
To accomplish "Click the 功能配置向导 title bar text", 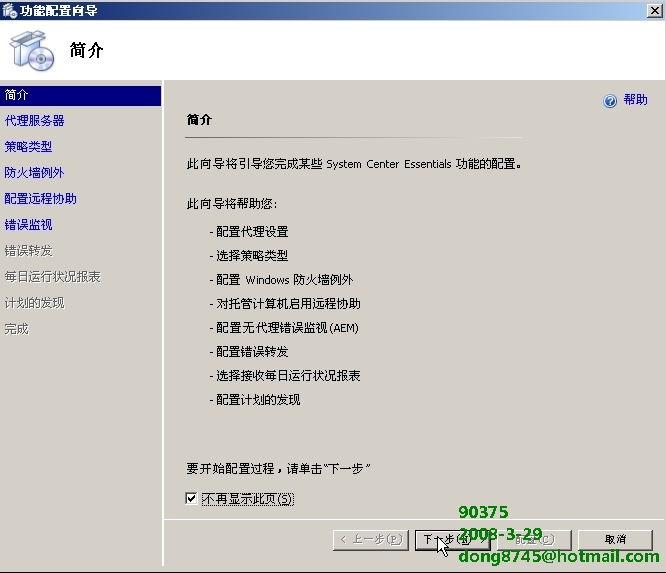I will tap(59, 10).
